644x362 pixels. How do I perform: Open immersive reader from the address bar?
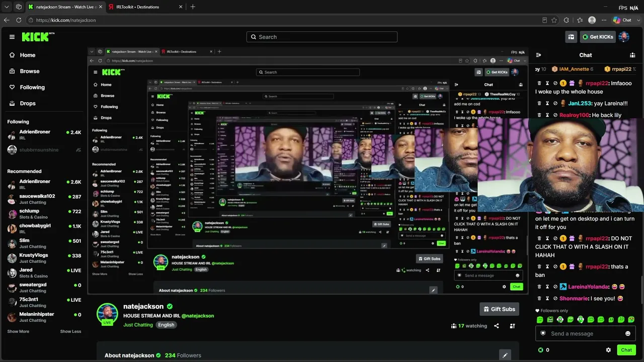coord(544,20)
